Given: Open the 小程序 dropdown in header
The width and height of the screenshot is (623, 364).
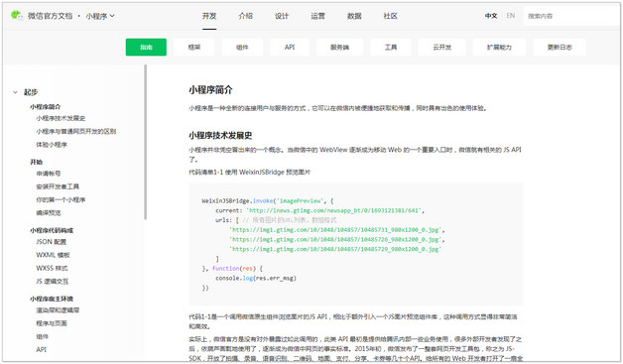Looking at the screenshot, I should click(100, 16).
